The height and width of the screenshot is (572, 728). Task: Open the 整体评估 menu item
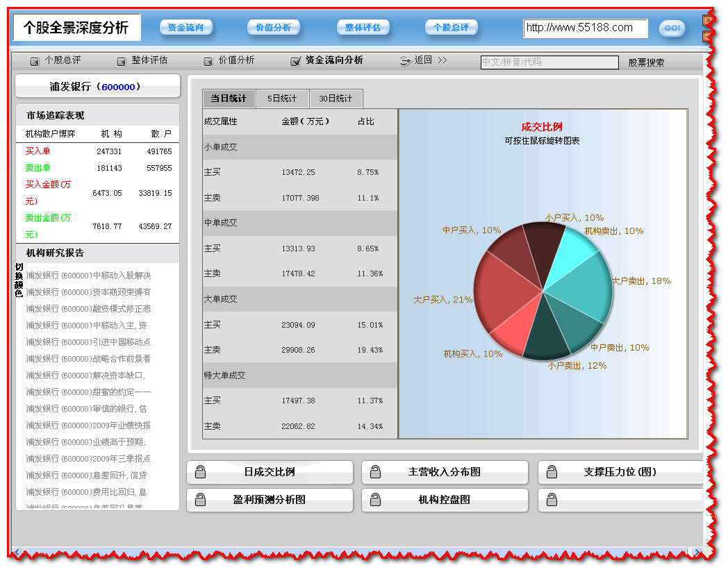(x=149, y=60)
